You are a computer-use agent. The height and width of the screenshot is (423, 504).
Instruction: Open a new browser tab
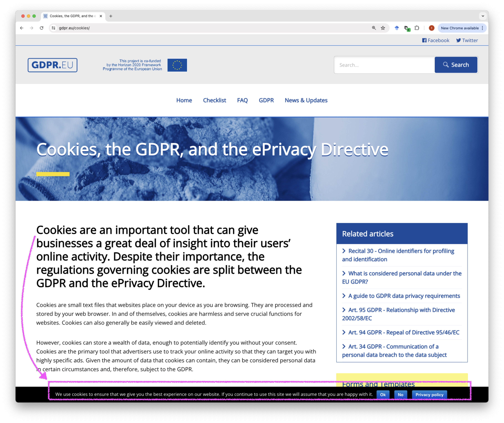click(111, 16)
